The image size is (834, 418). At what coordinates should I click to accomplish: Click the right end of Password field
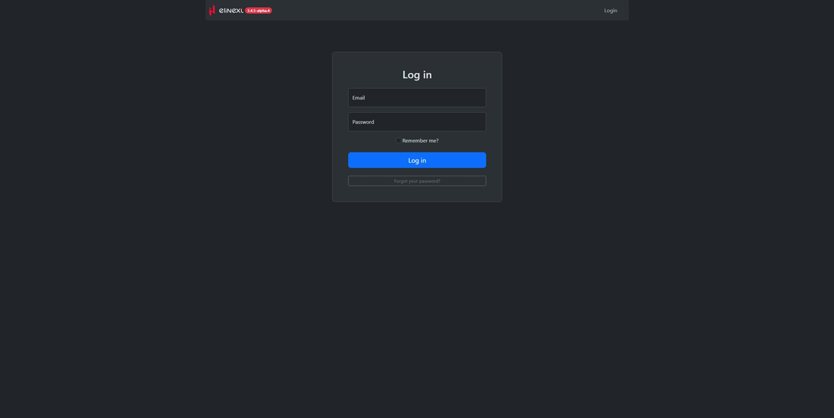point(476,122)
